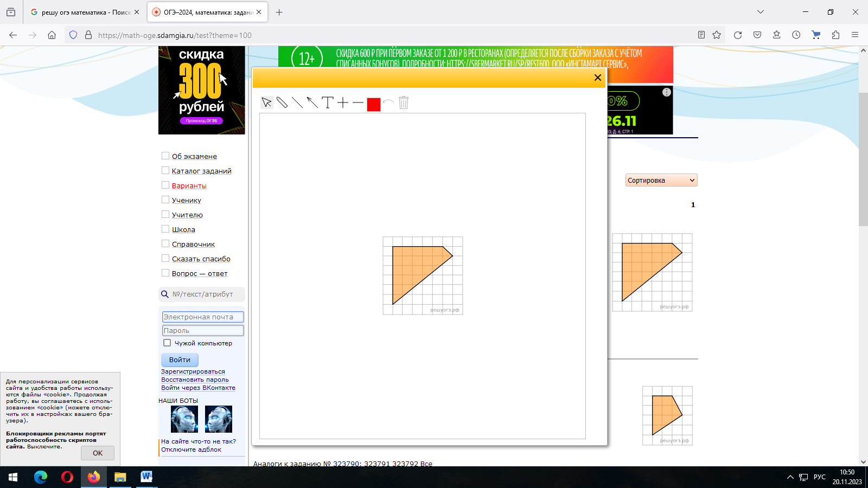The width and height of the screenshot is (868, 488).
Task: Focus the Электронная почта field
Action: coord(203,317)
